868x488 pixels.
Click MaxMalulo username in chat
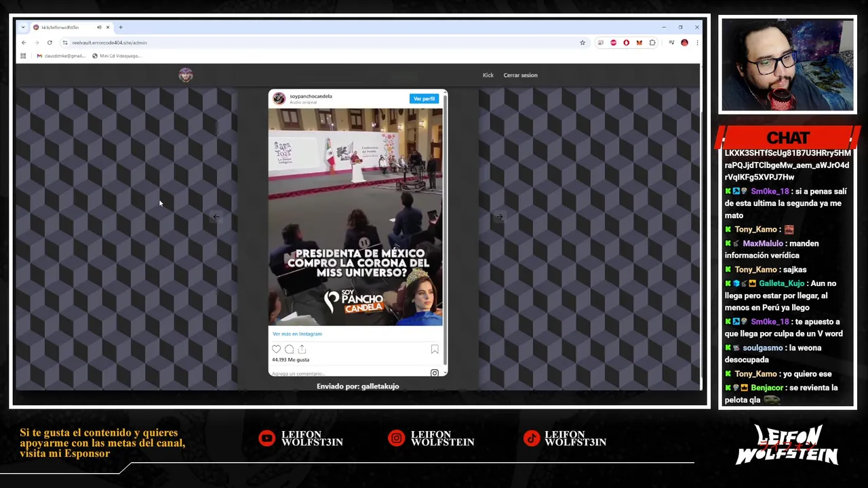762,243
